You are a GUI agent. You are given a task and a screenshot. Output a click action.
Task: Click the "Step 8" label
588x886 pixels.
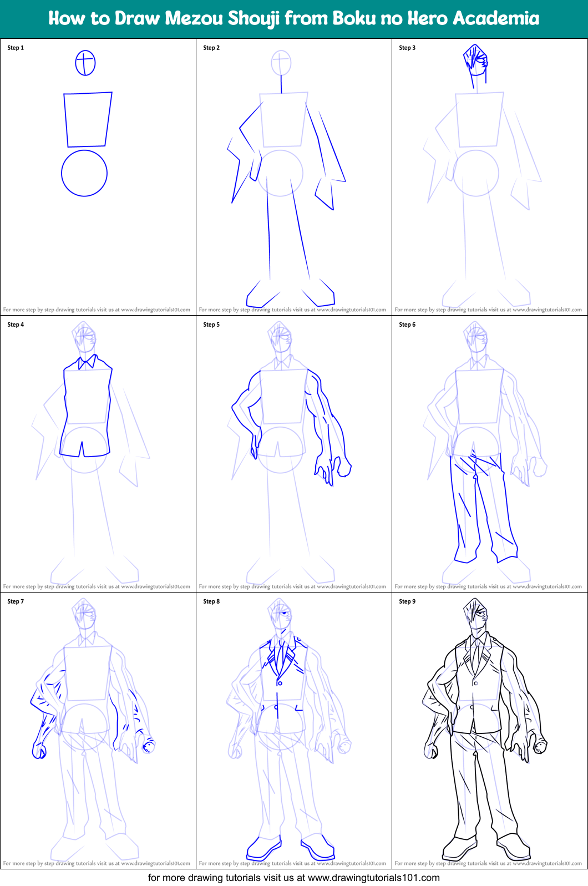(211, 601)
